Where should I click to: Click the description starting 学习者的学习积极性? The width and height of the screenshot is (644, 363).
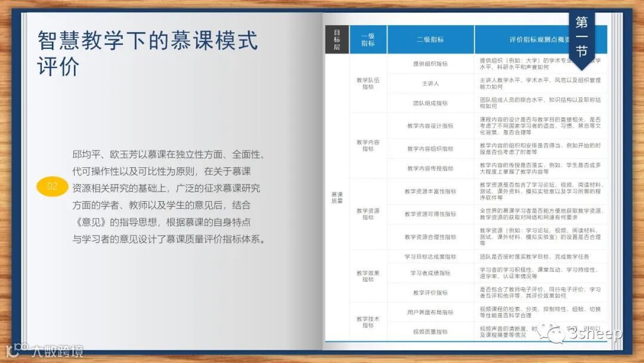click(x=538, y=273)
